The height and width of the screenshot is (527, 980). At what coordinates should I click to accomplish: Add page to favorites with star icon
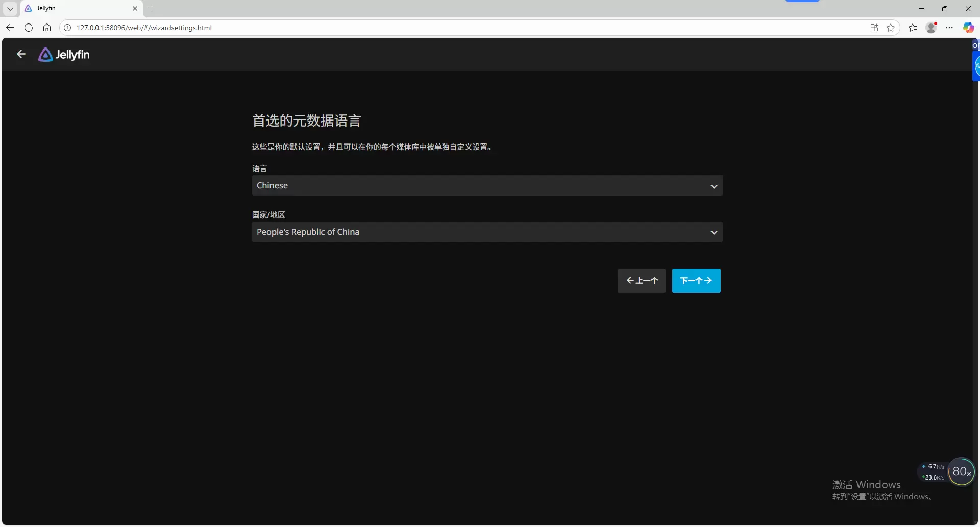891,28
